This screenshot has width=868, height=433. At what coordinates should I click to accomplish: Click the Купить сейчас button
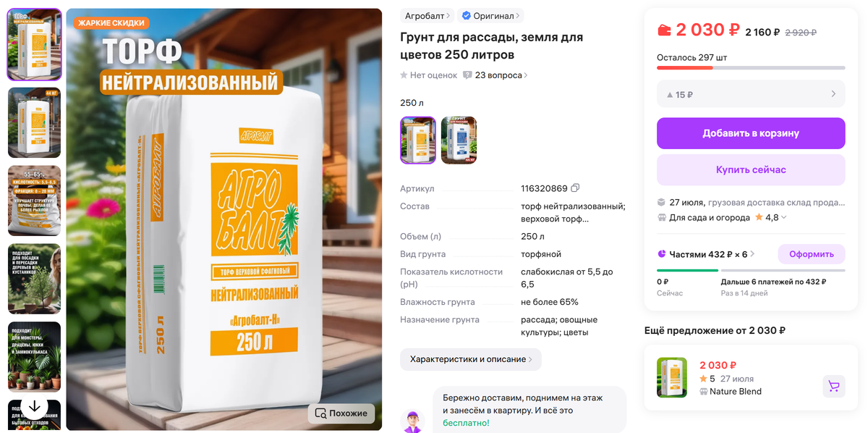tap(751, 169)
